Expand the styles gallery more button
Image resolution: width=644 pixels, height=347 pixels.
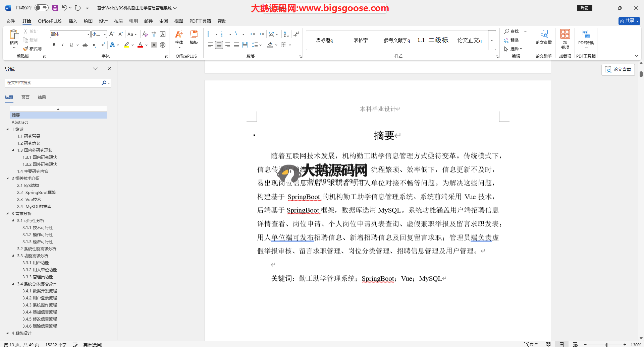[492, 40]
